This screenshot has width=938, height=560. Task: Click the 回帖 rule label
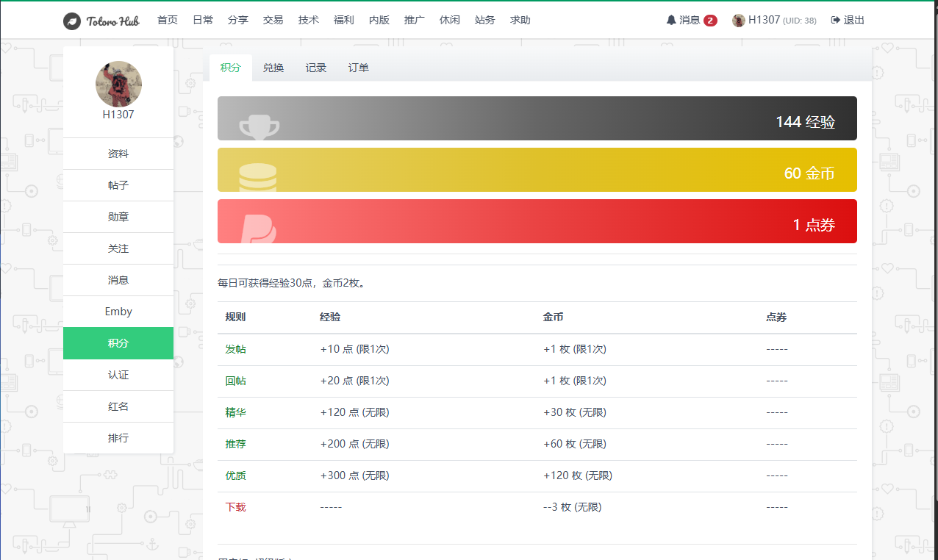pos(235,381)
